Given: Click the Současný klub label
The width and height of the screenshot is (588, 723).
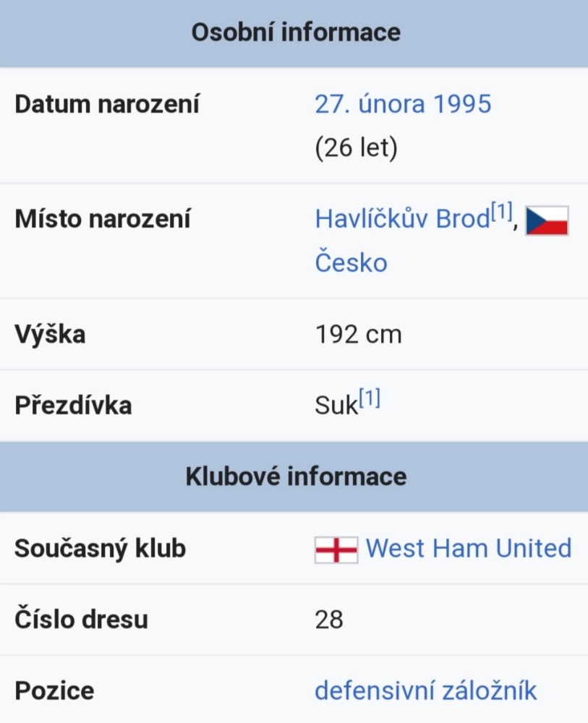Looking at the screenshot, I should click(100, 548).
